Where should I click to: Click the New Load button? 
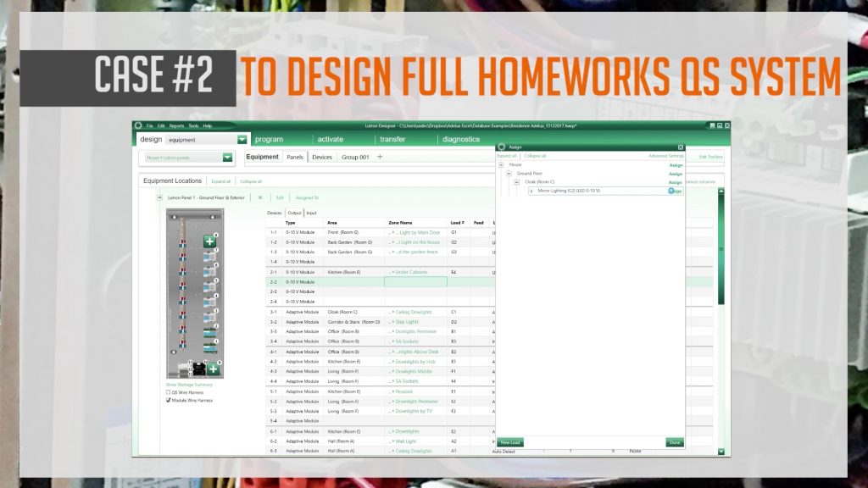509,442
